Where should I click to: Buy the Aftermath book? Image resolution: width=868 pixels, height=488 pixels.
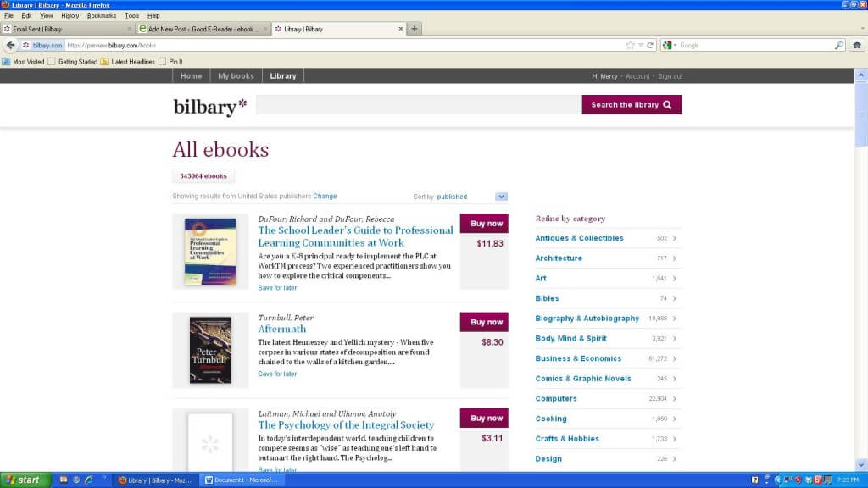[x=484, y=322]
